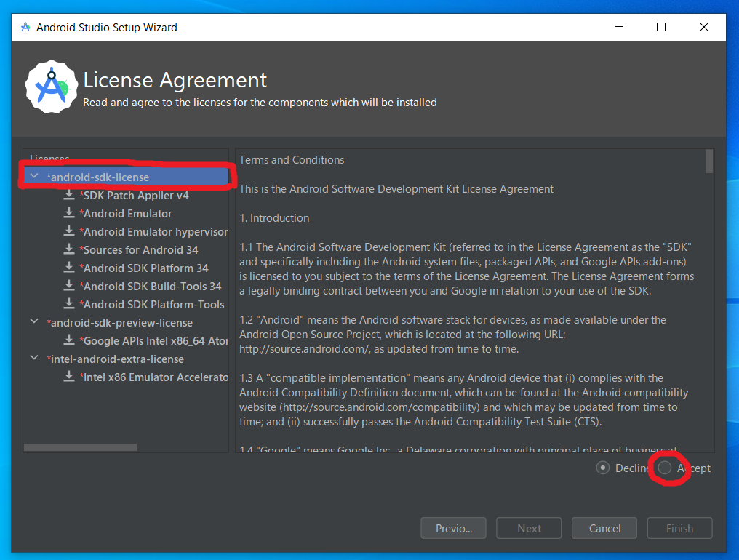Select the Accept radio button
The width and height of the screenshot is (739, 560).
[x=665, y=468]
